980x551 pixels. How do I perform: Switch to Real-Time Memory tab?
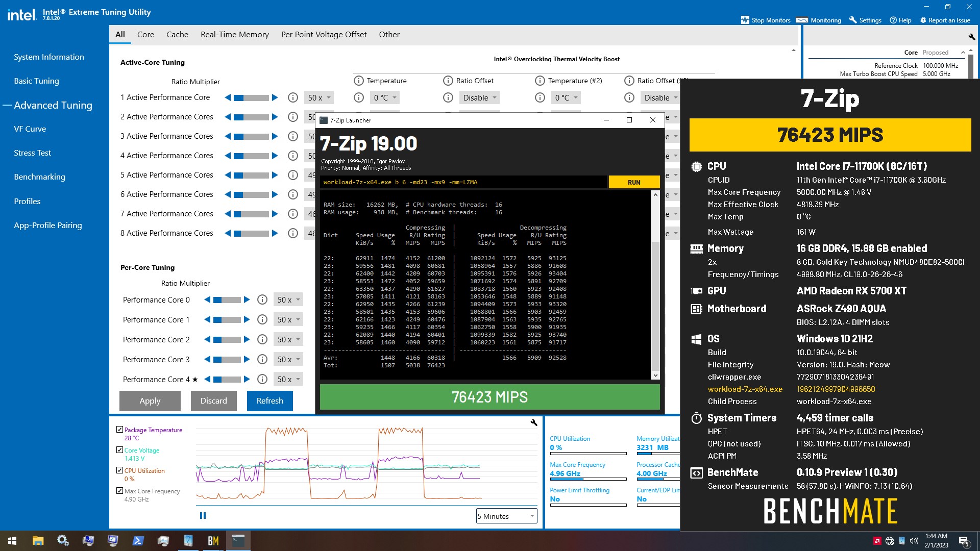coord(235,35)
